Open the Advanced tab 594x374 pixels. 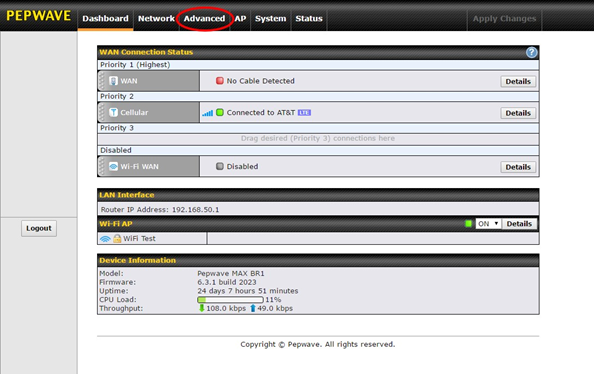click(x=204, y=19)
